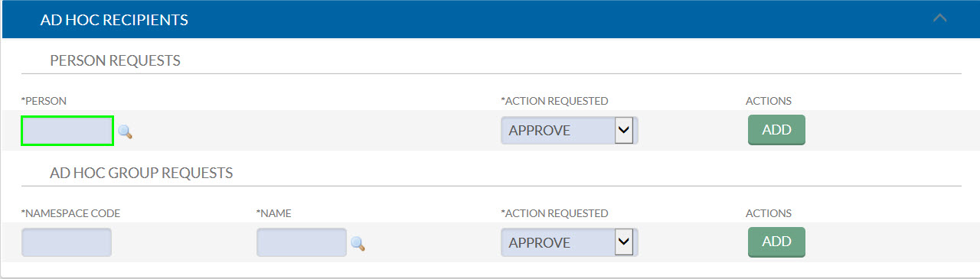The image size is (980, 279).
Task: Open the group name lookup magnifier icon
Action: pos(358,244)
